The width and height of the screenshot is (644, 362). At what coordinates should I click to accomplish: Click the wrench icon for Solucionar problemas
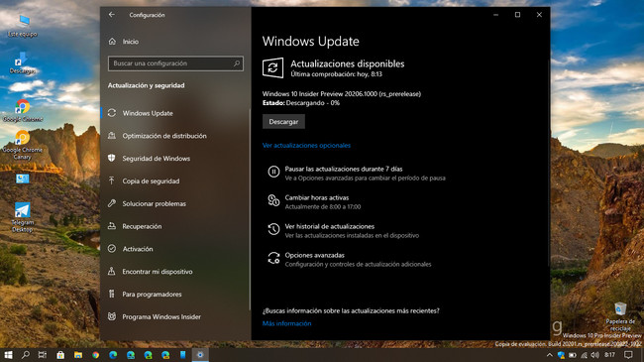pyautogui.click(x=111, y=203)
